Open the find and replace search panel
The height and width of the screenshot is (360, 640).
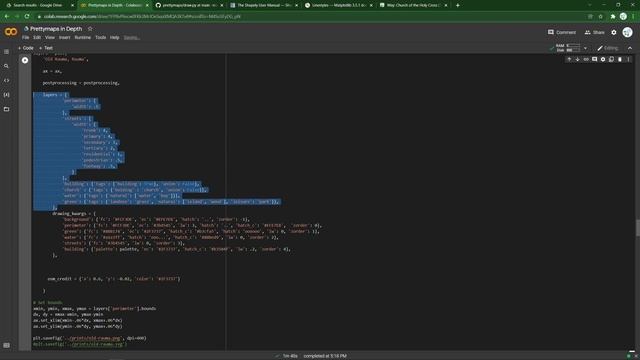6,66
